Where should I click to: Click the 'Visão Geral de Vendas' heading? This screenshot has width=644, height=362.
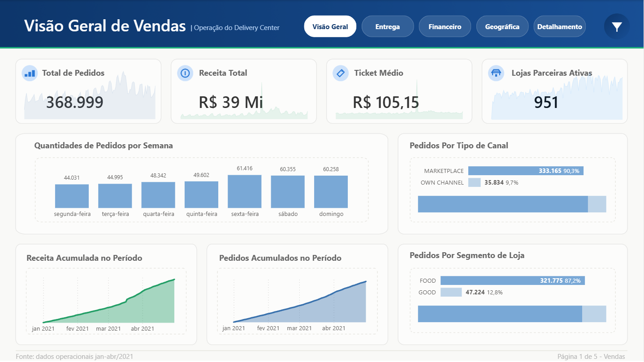click(105, 26)
